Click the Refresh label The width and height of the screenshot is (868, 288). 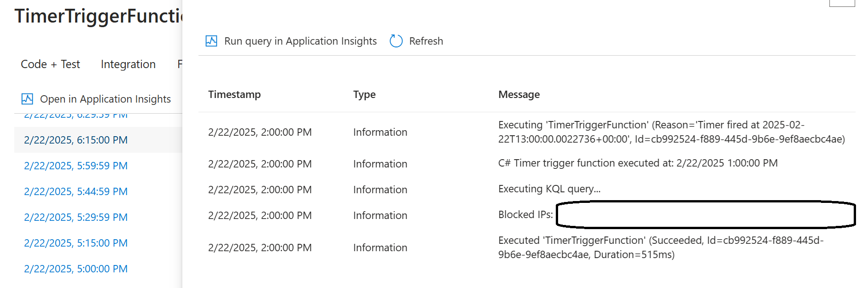tap(426, 41)
